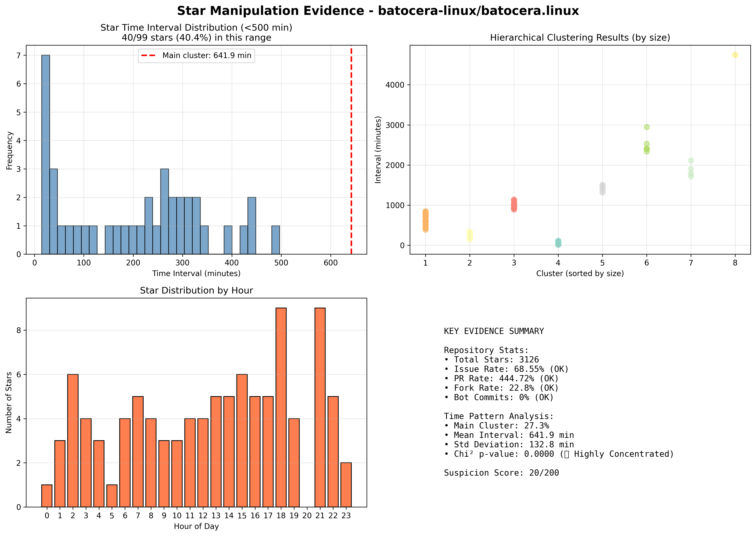
Task: Click the '4000' tick label on the clustering chart
Action: pos(395,85)
